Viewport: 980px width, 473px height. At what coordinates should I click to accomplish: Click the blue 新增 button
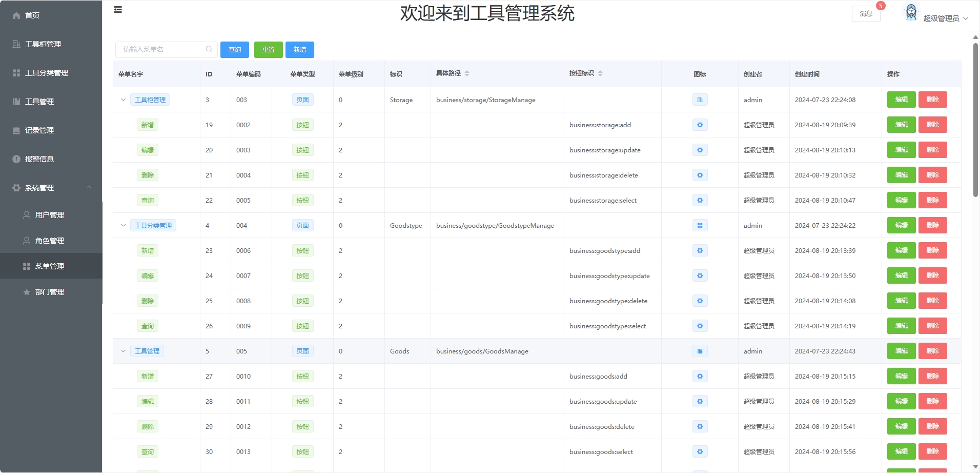pos(299,50)
